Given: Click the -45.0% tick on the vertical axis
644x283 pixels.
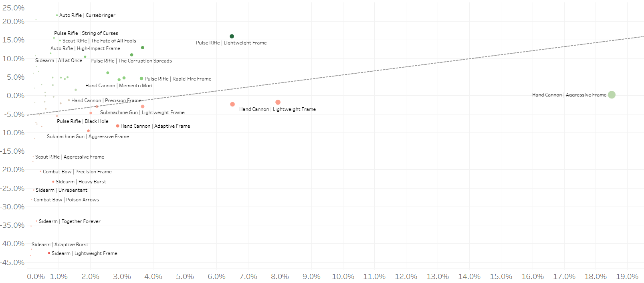Looking at the screenshot, I should [x=13, y=263].
